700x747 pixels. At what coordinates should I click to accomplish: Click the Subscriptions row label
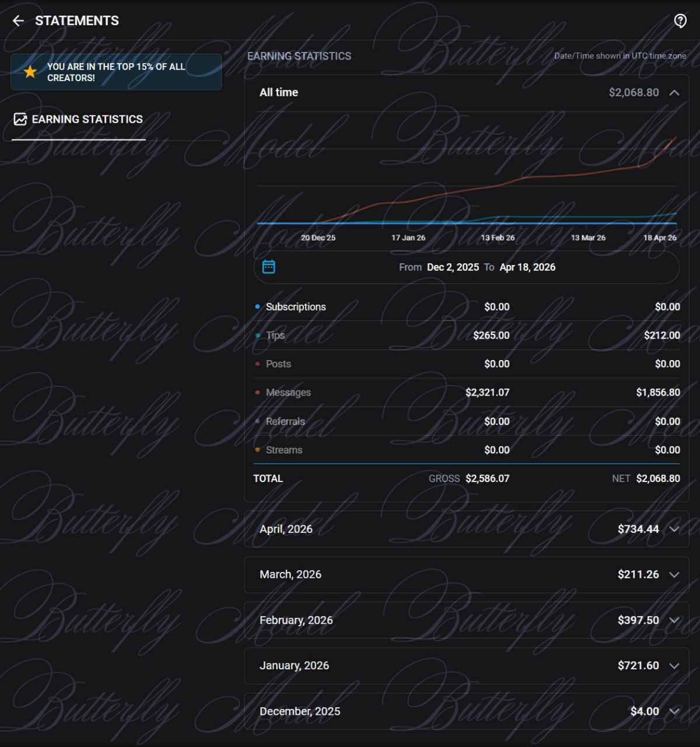[296, 306]
